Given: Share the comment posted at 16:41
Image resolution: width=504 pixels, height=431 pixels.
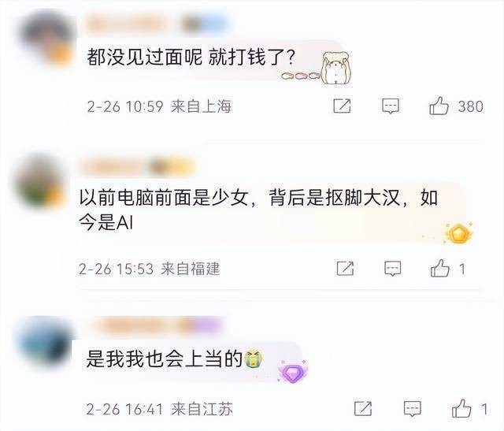Looking at the screenshot, I should pyautogui.click(x=363, y=408).
